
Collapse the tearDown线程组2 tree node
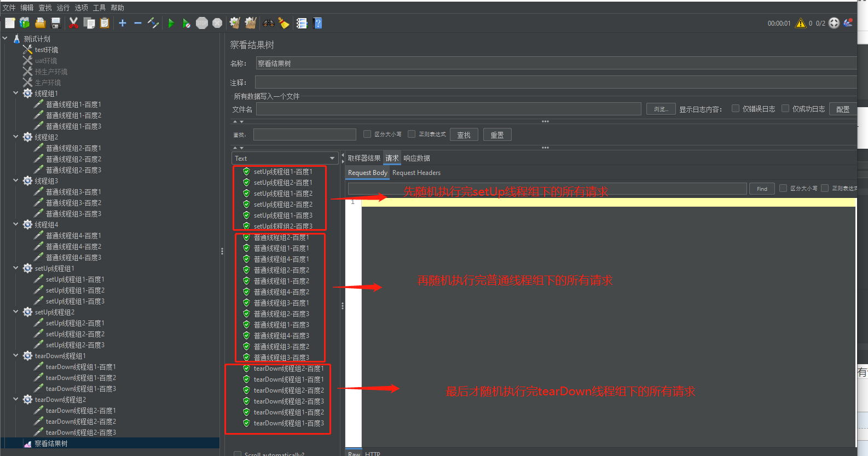coord(16,399)
